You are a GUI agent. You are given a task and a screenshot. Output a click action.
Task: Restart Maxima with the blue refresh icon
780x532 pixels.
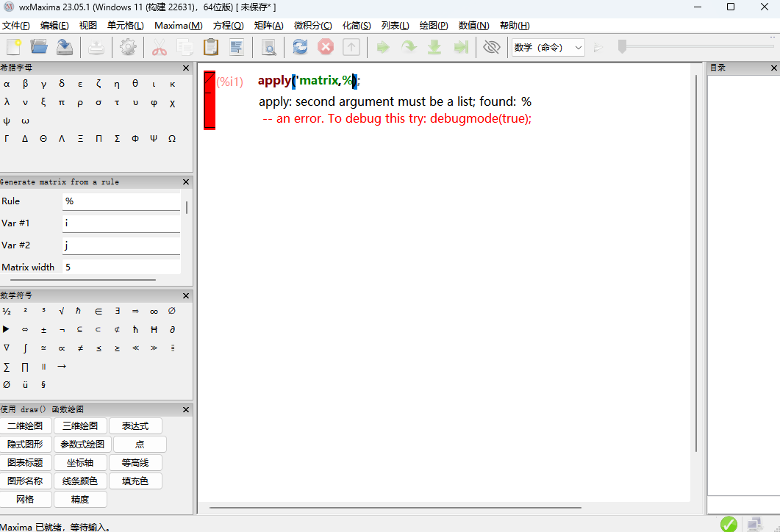pyautogui.click(x=300, y=47)
